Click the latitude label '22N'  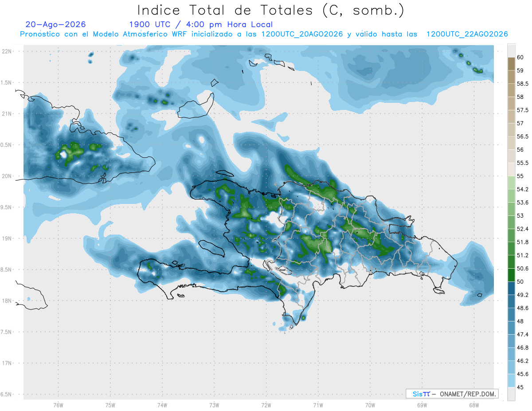pyautogui.click(x=7, y=51)
